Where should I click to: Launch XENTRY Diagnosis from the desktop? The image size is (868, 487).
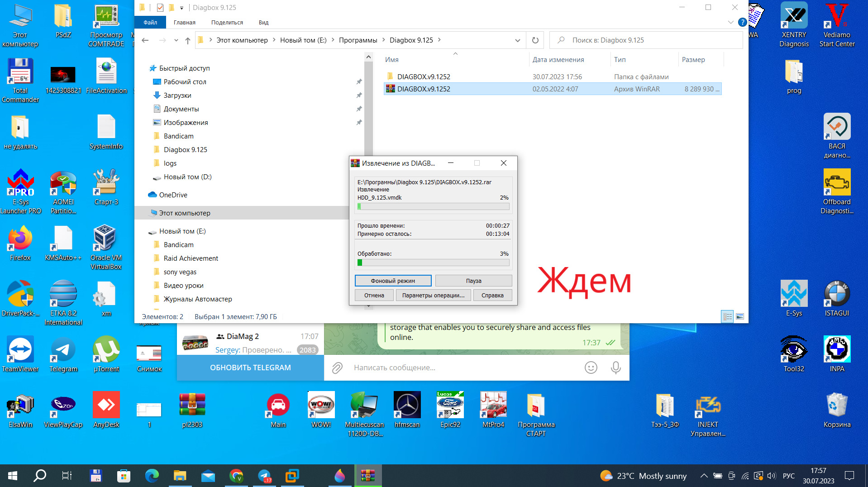click(793, 25)
